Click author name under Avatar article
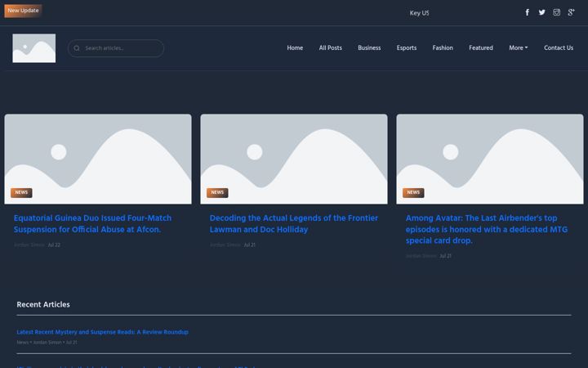 tap(421, 256)
